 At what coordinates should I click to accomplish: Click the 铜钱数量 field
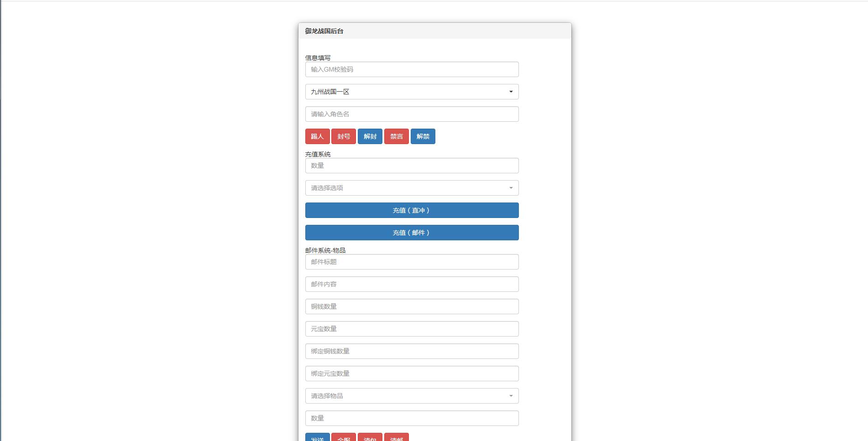pyautogui.click(x=412, y=306)
